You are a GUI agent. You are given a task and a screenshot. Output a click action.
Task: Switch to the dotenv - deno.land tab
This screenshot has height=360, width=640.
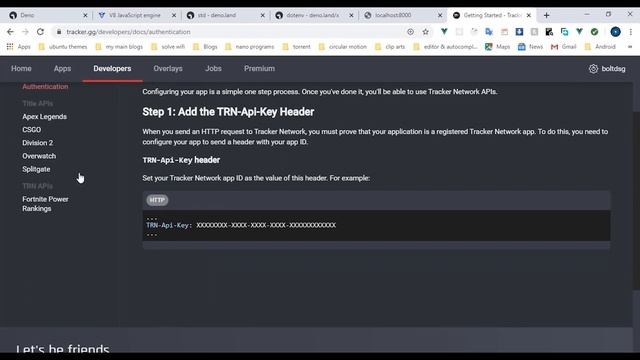(x=312, y=15)
